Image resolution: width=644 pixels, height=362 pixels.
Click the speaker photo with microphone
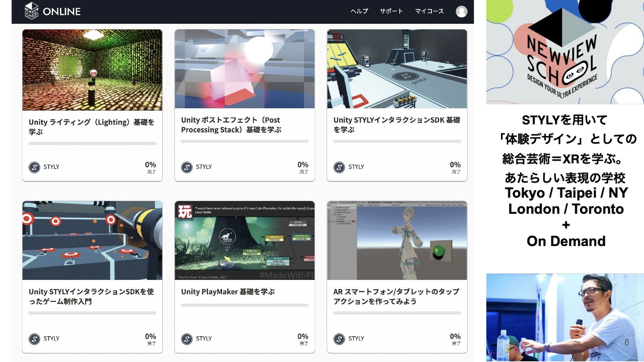(x=565, y=317)
